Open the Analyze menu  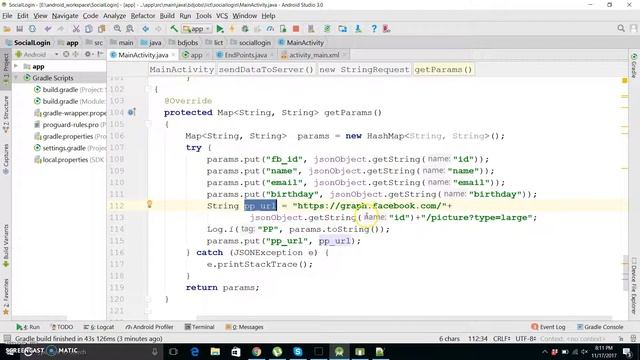(114, 16)
